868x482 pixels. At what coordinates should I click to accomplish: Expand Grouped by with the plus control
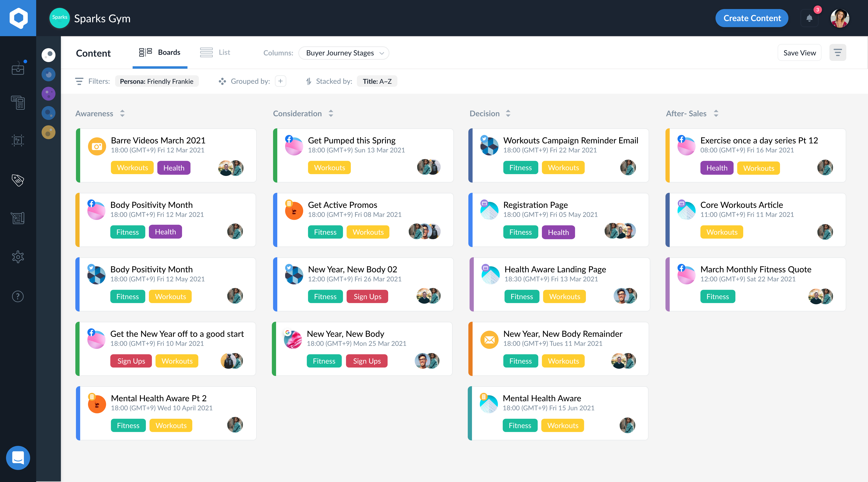coord(280,81)
